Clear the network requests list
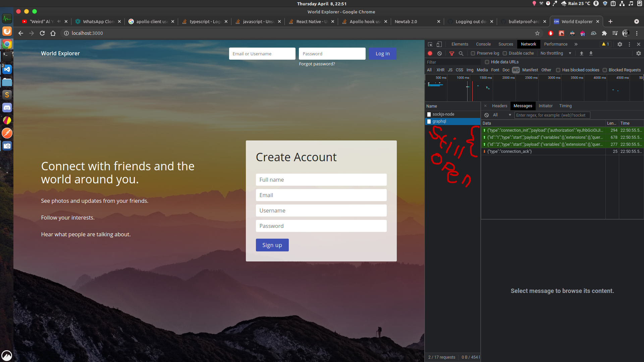This screenshot has height=362, width=644. [439, 53]
